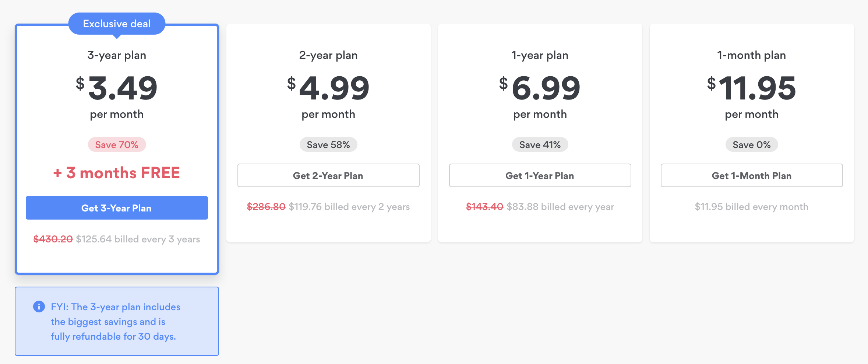Click the Save 0% badge
Viewport: 868px width, 364px height.
[751, 145]
